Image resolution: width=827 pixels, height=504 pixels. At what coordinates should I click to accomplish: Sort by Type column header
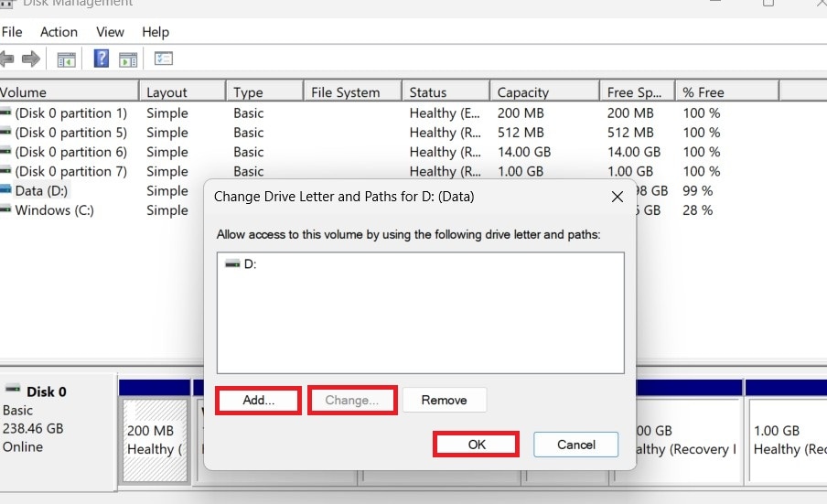pyautogui.click(x=264, y=92)
